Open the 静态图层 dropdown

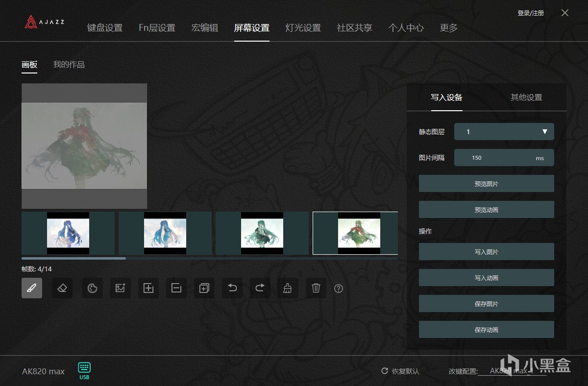coord(504,132)
